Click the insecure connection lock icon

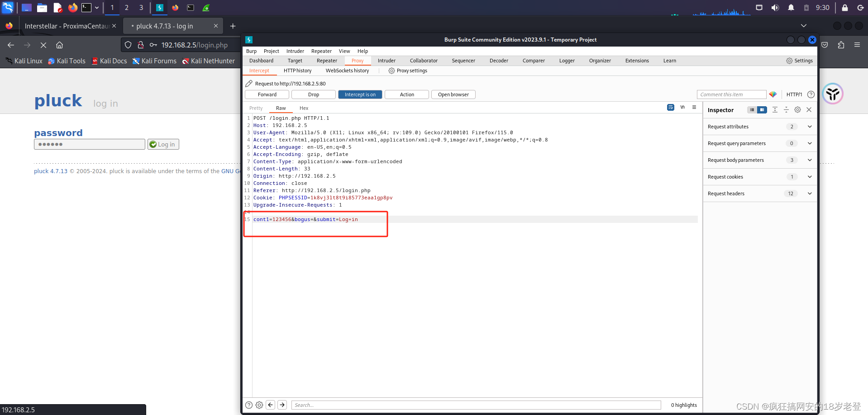(141, 45)
